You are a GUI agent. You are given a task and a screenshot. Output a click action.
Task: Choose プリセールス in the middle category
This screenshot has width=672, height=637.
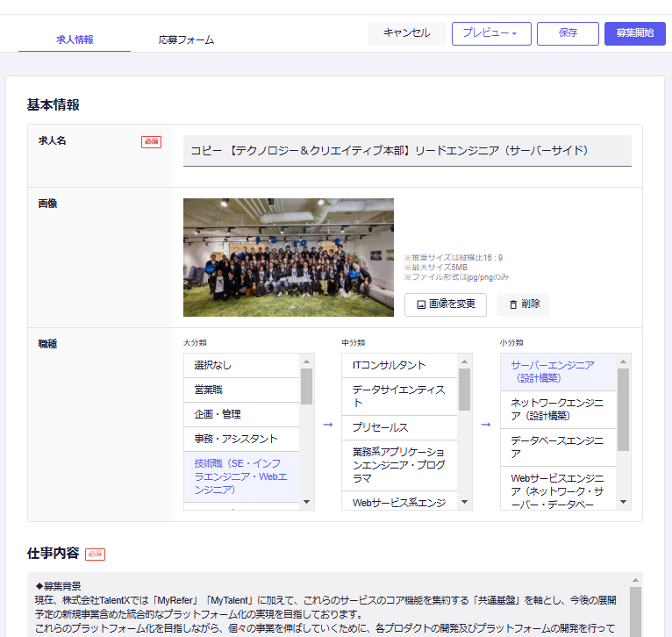click(399, 427)
